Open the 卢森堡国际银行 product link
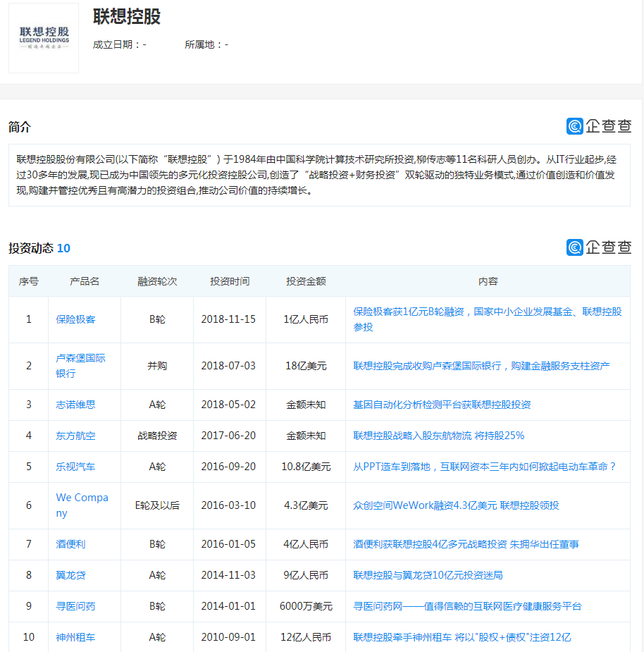This screenshot has height=652, width=644. pyautogui.click(x=80, y=366)
